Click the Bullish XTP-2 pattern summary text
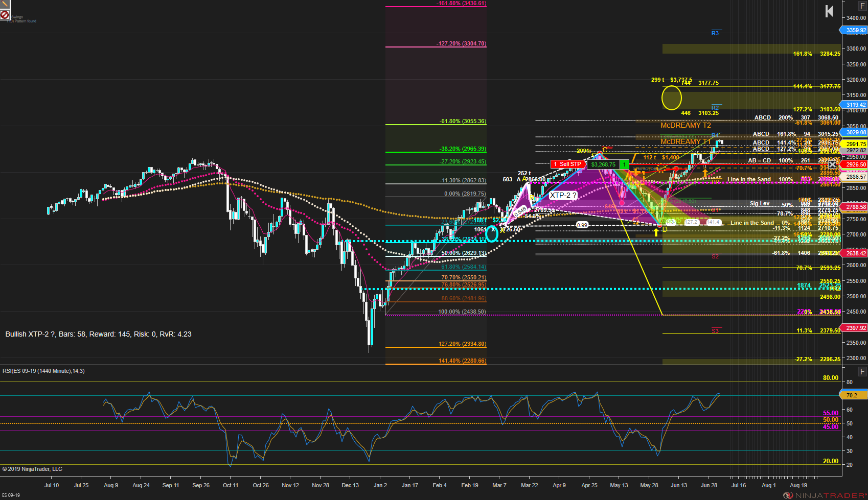This screenshot has height=500, width=868. pyautogui.click(x=98, y=334)
